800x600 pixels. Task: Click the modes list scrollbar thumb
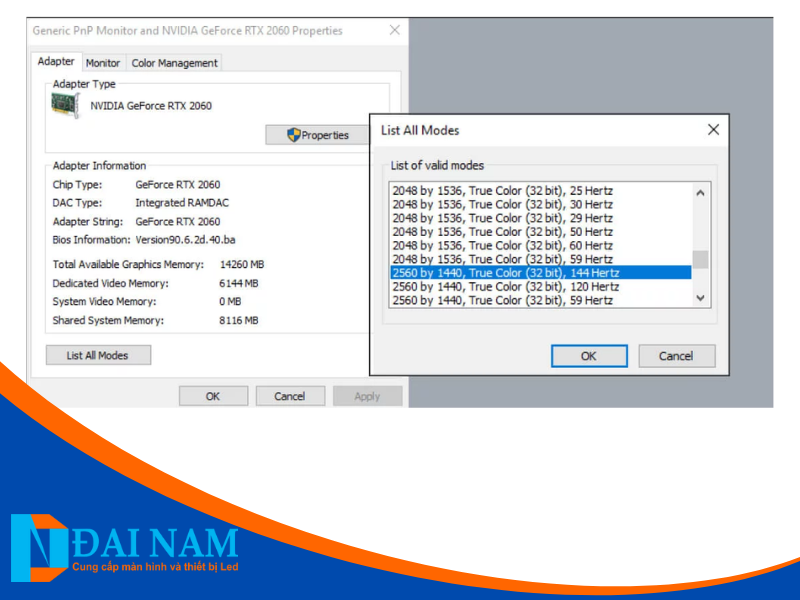point(701,259)
